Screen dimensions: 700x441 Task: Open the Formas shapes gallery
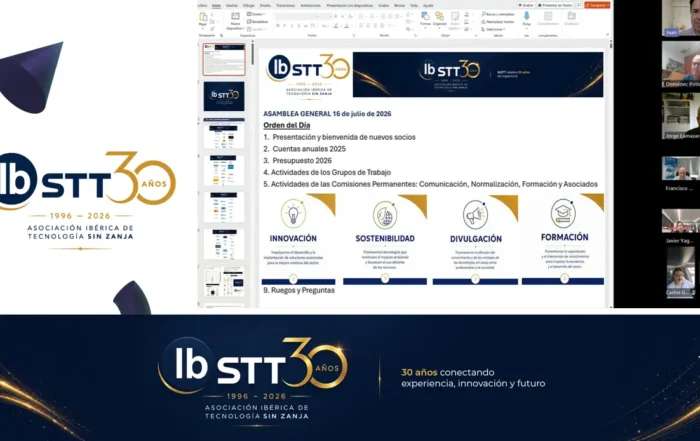(425, 19)
